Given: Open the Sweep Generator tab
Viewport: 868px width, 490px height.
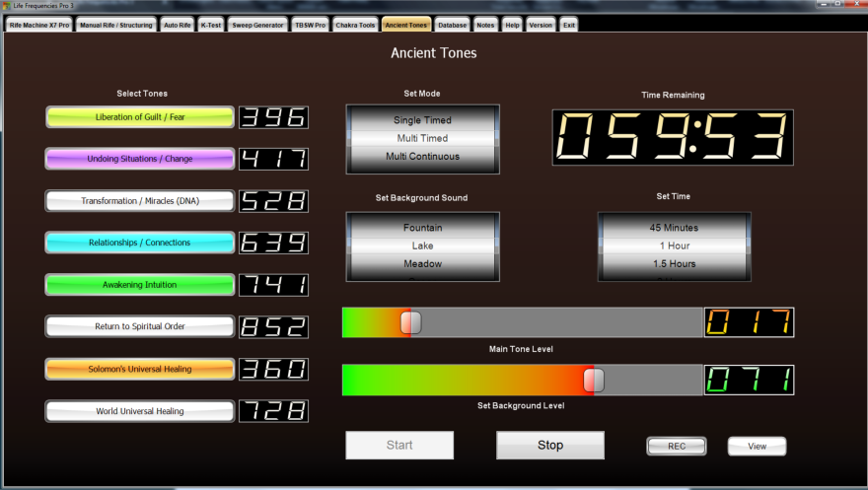Looking at the screenshot, I should [x=258, y=25].
